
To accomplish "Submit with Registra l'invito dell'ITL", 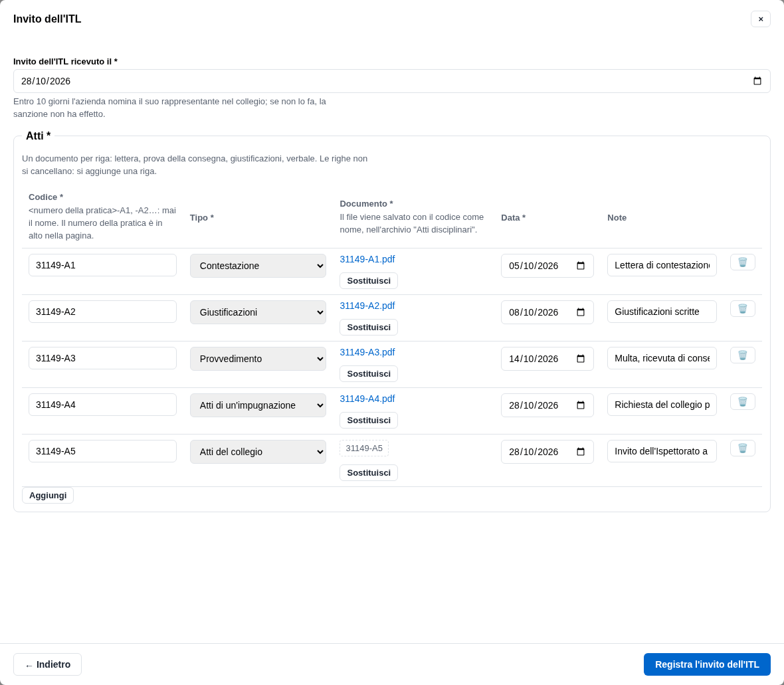I will click(707, 664).
